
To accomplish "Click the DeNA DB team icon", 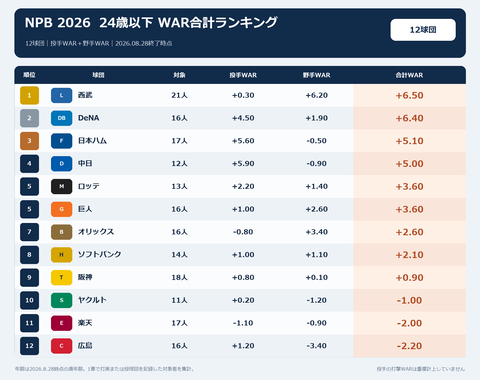I will [x=61, y=118].
